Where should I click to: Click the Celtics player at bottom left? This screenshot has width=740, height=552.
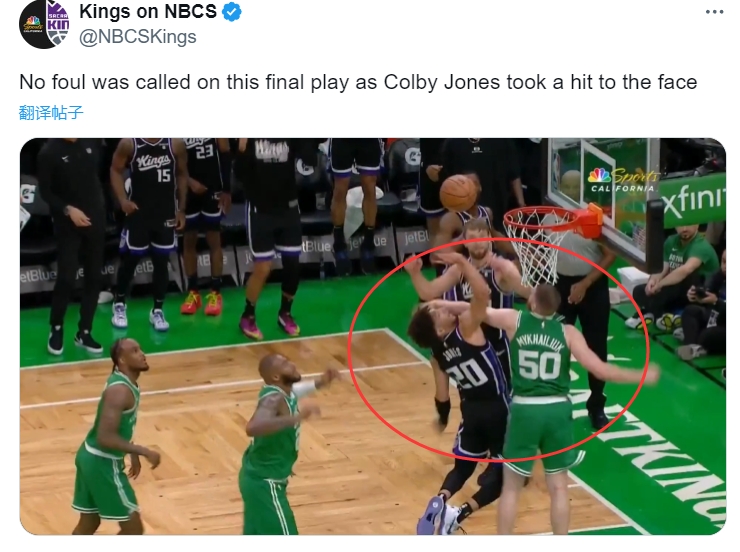pos(113,436)
